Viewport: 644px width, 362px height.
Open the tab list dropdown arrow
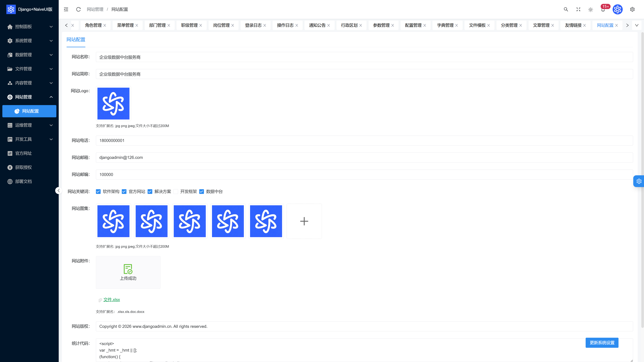pyautogui.click(x=637, y=25)
